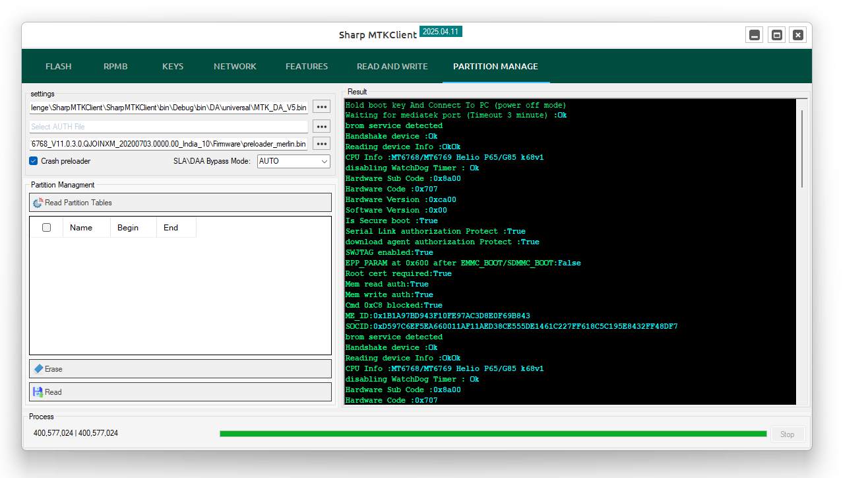The width and height of the screenshot is (868, 478).
Task: Click 'Waiting for mediatek port' log line
Action: pyautogui.click(x=456, y=115)
